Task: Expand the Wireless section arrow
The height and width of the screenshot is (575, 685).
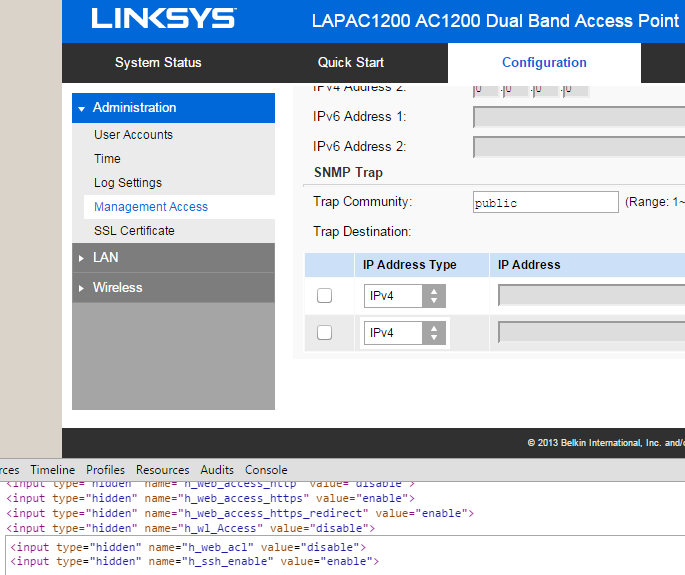Action: pyautogui.click(x=81, y=288)
